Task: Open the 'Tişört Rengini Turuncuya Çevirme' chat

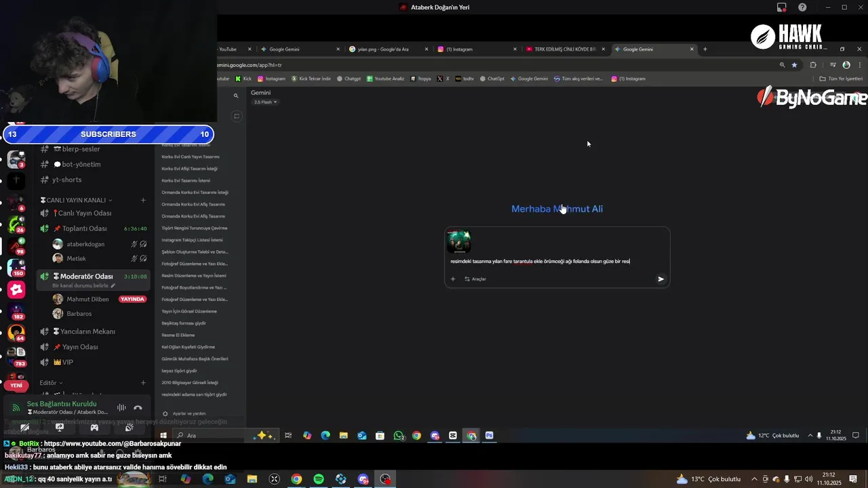Action: [x=194, y=228]
